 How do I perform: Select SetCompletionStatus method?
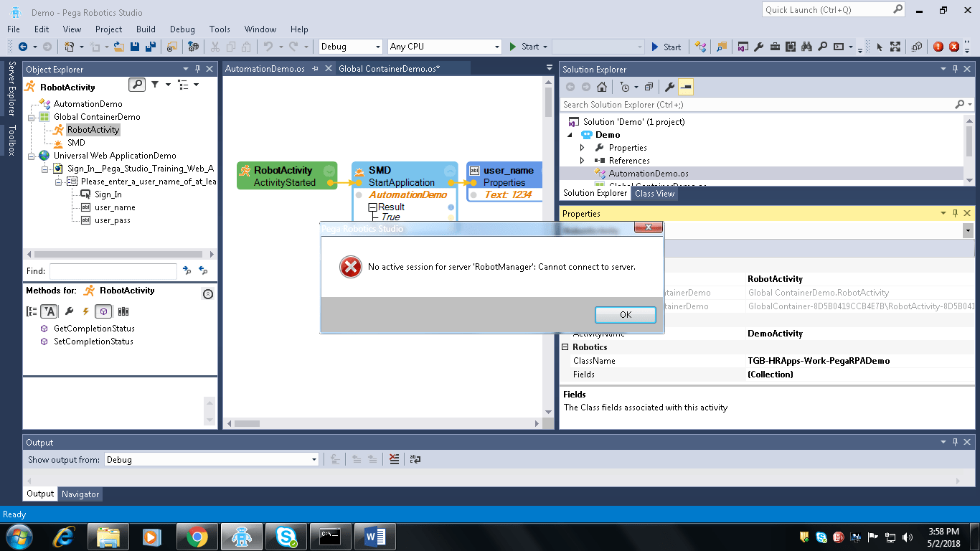93,342
